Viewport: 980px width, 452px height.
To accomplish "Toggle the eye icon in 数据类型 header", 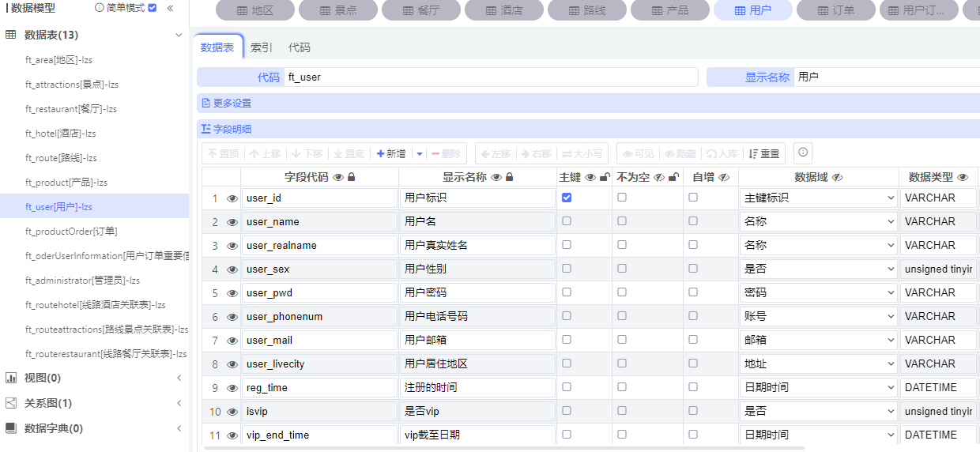I will [x=963, y=178].
